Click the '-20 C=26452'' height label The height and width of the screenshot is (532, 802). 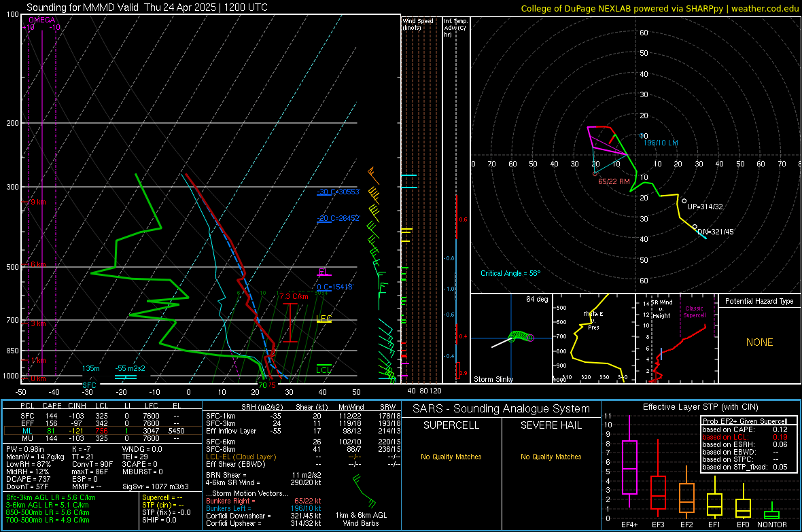pos(338,218)
